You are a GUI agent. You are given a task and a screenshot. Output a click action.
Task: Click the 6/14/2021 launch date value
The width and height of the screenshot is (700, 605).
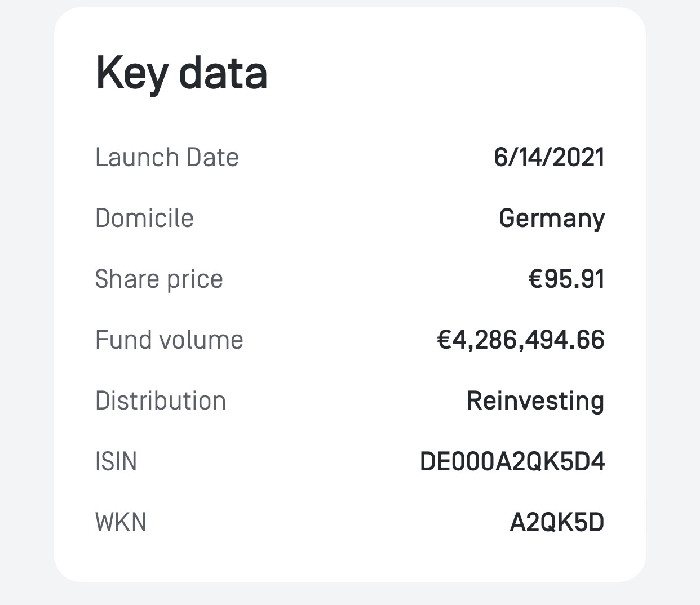coord(549,157)
